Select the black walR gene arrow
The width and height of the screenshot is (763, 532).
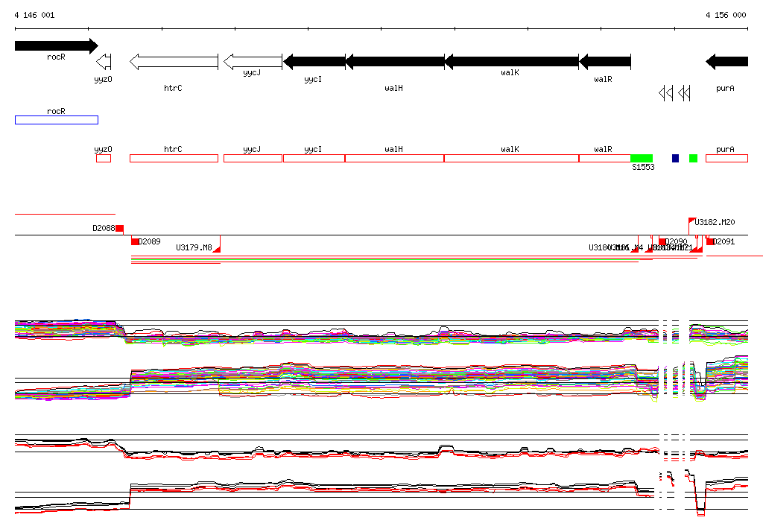click(x=605, y=62)
